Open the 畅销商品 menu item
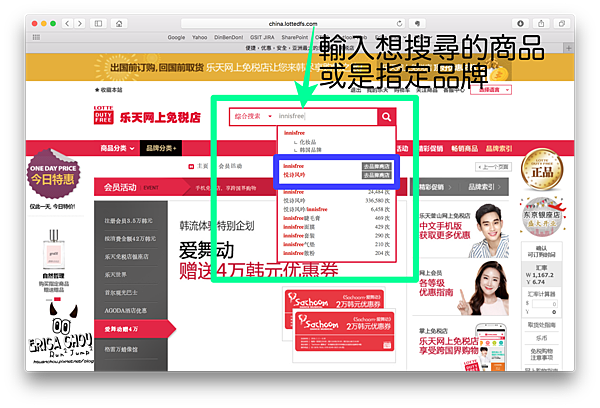This screenshot has height=408, width=600. (x=465, y=149)
